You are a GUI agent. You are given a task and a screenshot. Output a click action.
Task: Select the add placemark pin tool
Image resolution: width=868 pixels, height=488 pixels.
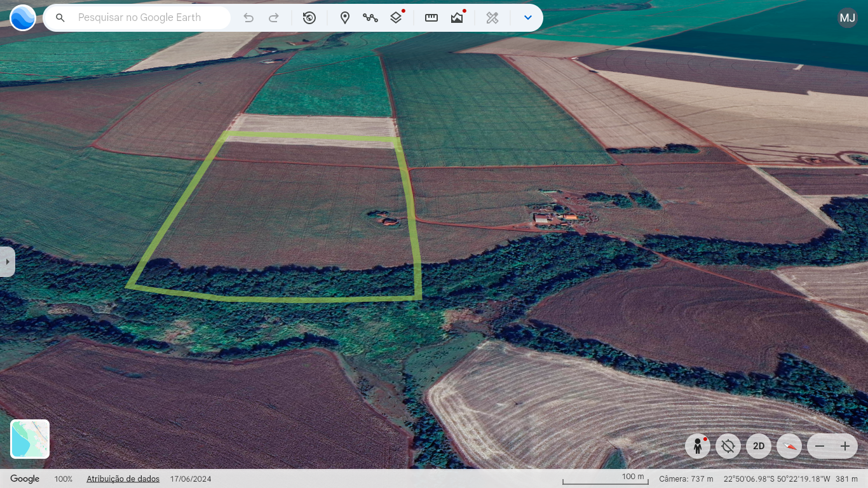tap(345, 18)
